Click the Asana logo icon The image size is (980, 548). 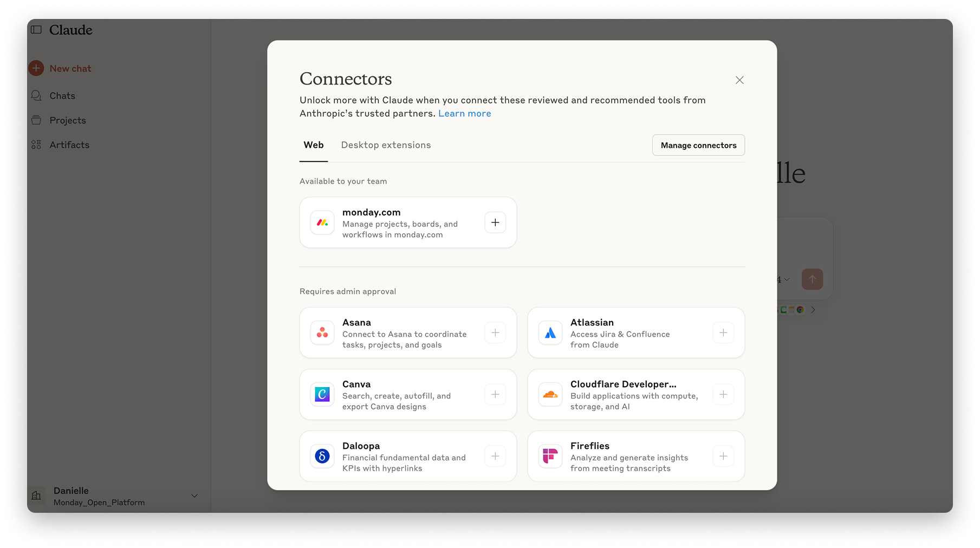click(322, 332)
